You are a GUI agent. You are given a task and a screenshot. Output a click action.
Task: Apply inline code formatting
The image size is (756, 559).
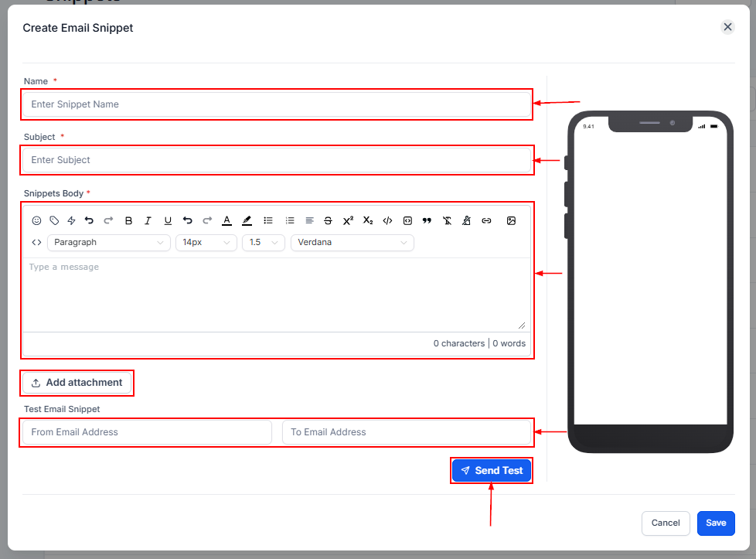pos(387,220)
